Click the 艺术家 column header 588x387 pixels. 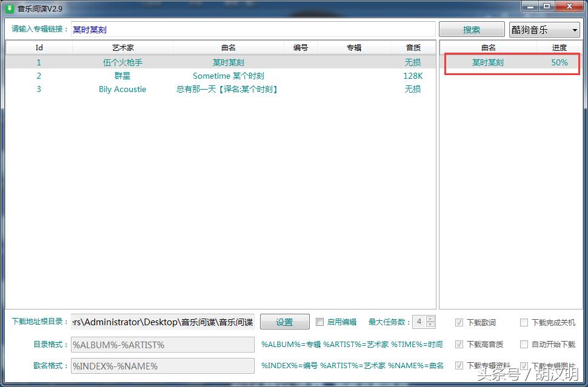pos(122,48)
